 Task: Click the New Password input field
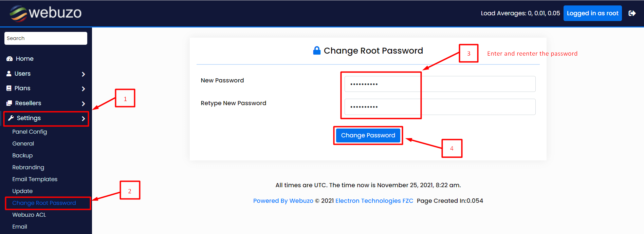440,84
